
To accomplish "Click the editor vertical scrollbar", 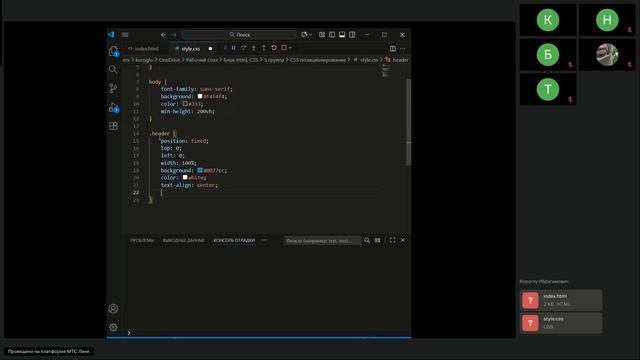I will [x=408, y=122].
